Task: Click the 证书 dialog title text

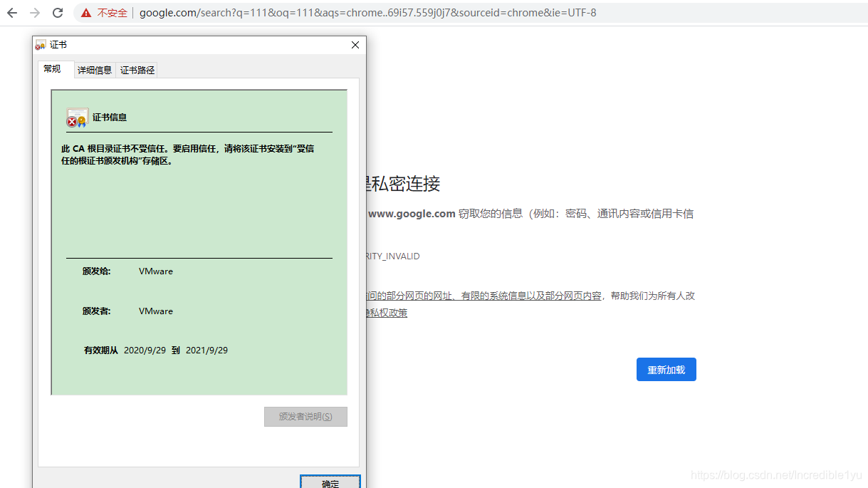Action: point(58,45)
